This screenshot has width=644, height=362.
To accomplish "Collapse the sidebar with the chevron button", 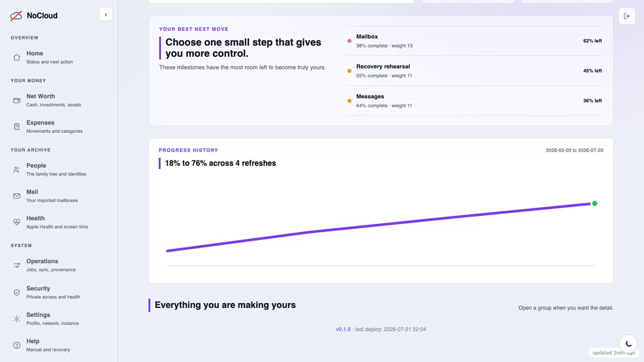I will pyautogui.click(x=106, y=14).
